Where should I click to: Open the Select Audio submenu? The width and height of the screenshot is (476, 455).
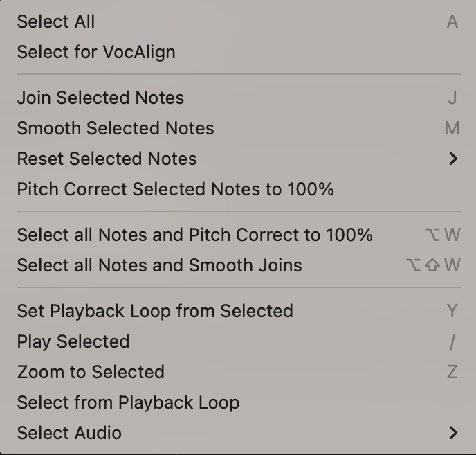[x=69, y=433]
